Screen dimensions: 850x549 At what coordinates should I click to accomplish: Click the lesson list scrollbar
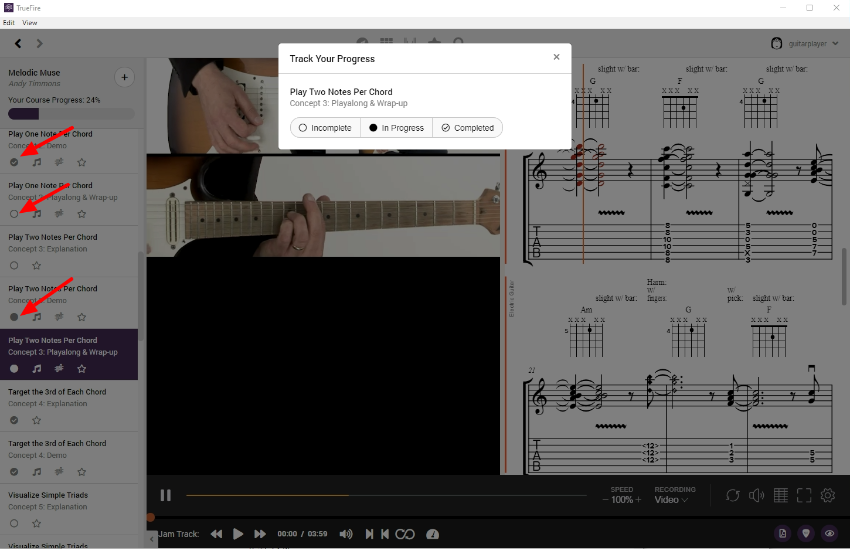(x=140, y=296)
